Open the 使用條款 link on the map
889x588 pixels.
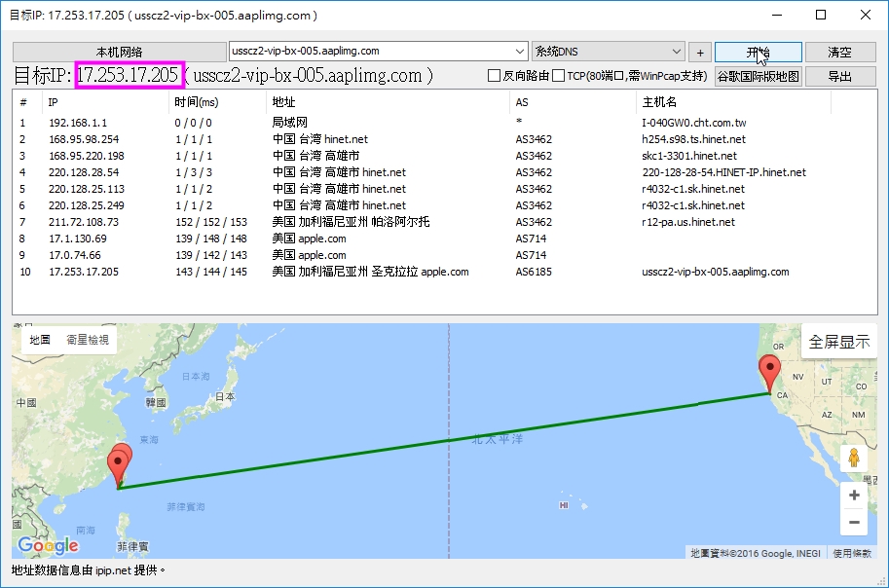[852, 553]
